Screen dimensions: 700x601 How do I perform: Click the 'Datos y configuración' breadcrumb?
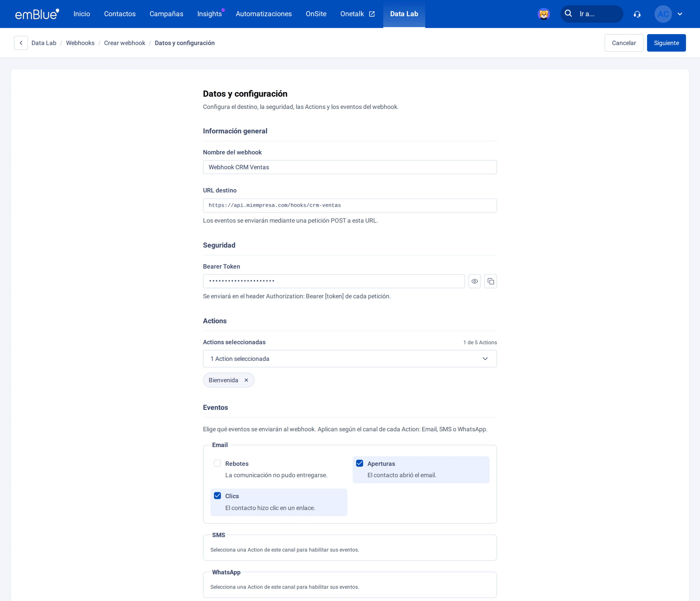pyautogui.click(x=185, y=43)
